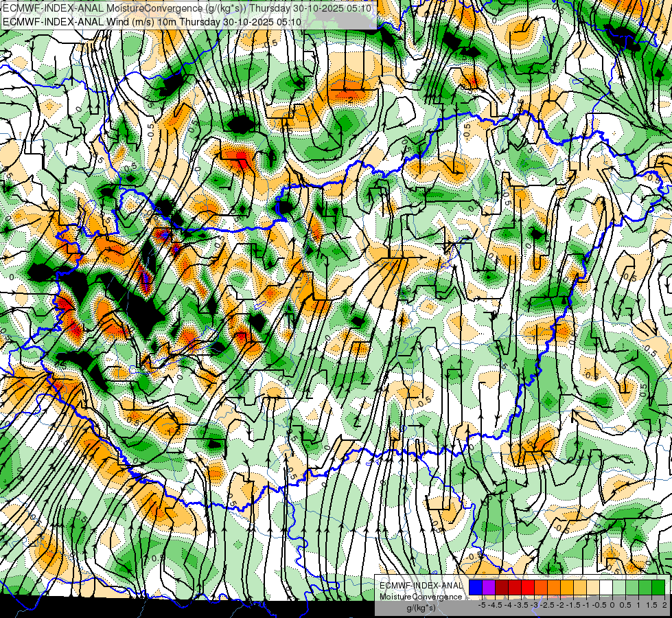The width and height of the screenshot is (672, 618).
Task: Click the Wind (m/s) 10m title line
Action: point(152,22)
